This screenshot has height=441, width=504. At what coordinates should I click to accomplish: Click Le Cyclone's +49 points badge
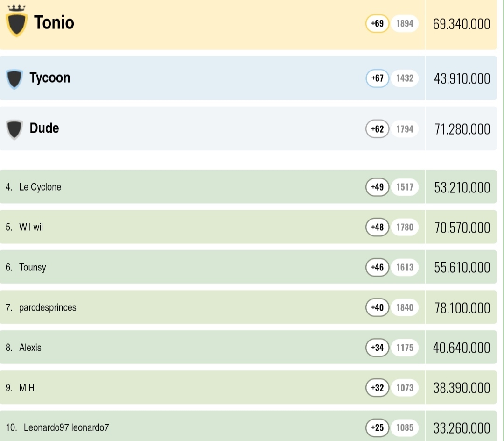click(x=377, y=187)
